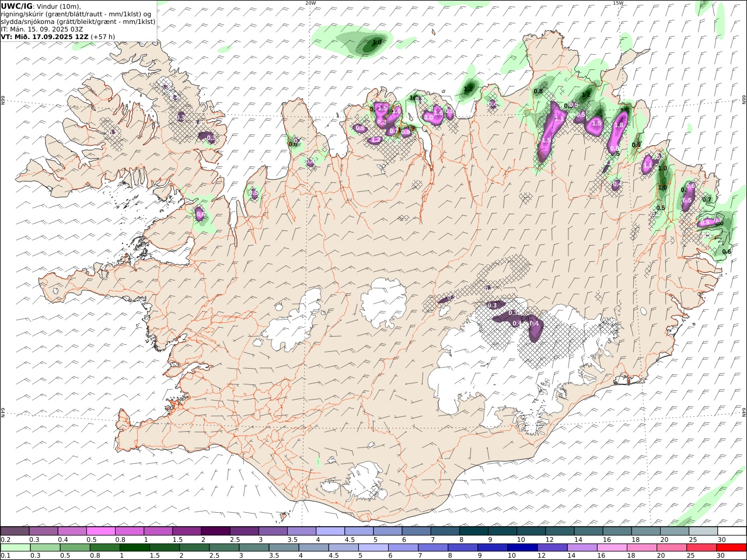Pick the darkest purple snow swatch between 2 and 2.5
This screenshot has height=560, width=747.
[215, 531]
